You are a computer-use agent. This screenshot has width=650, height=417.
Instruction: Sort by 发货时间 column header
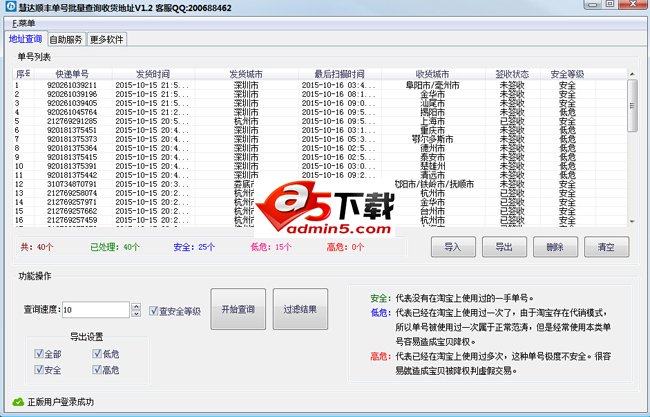point(153,74)
